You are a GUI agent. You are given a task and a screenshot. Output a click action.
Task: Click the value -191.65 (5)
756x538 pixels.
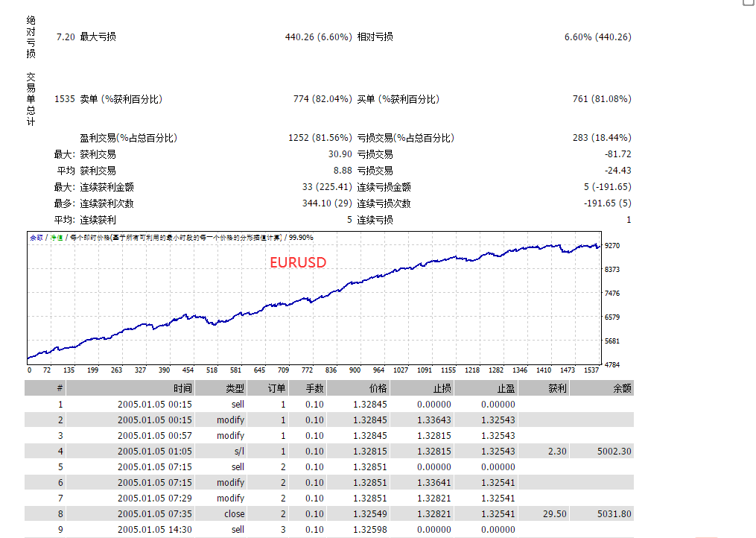(608, 203)
